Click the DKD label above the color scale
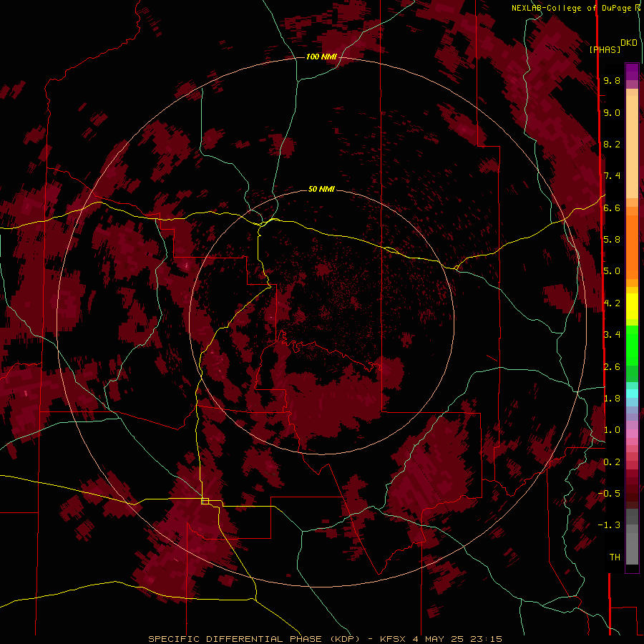 click(628, 43)
